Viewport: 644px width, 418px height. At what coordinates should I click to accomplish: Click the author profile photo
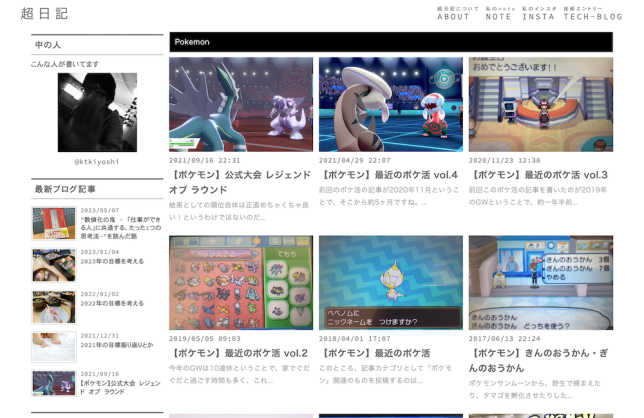(97, 113)
